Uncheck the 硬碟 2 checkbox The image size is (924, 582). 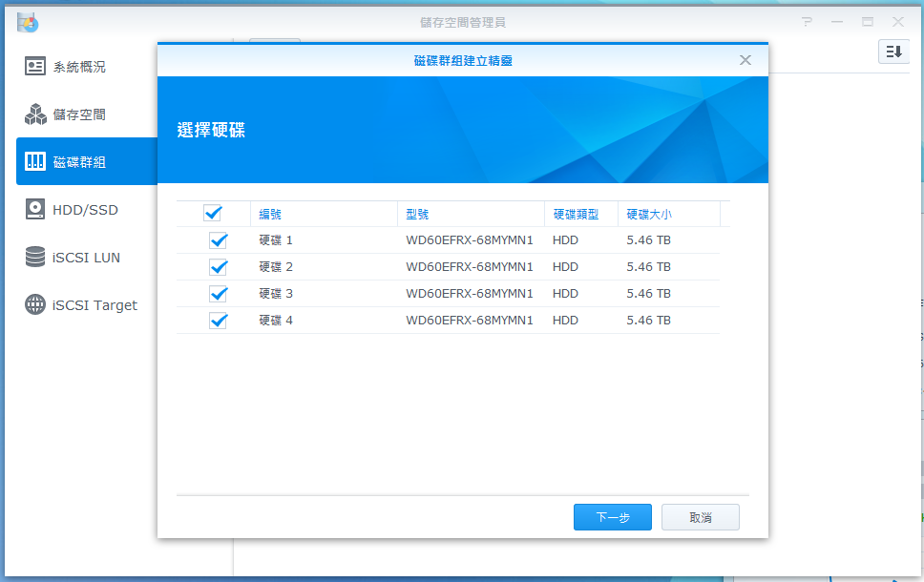[x=219, y=267]
